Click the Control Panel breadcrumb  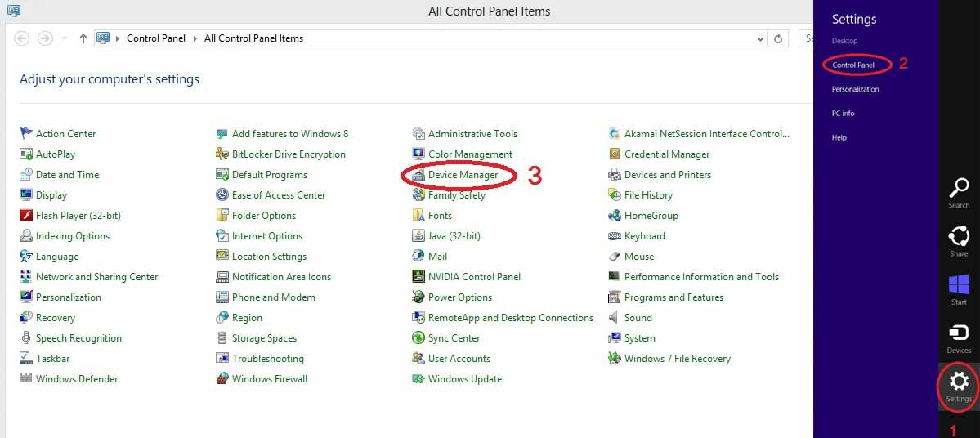[x=156, y=38]
